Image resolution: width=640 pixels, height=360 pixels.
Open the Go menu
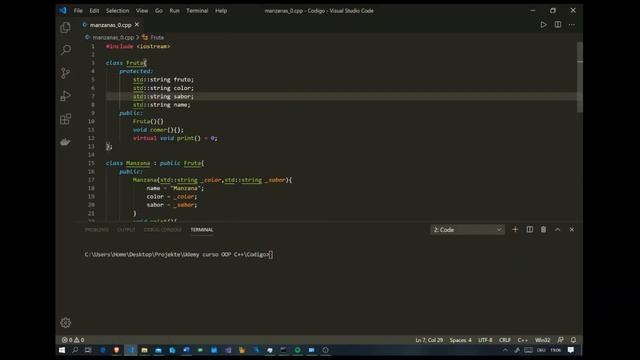pos(159,11)
